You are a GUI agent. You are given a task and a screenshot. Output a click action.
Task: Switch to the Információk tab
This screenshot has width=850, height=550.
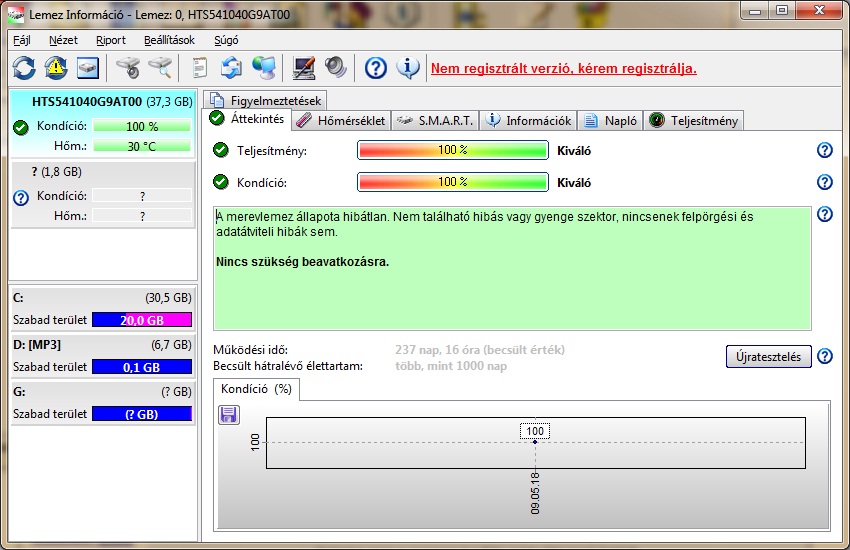click(x=529, y=120)
